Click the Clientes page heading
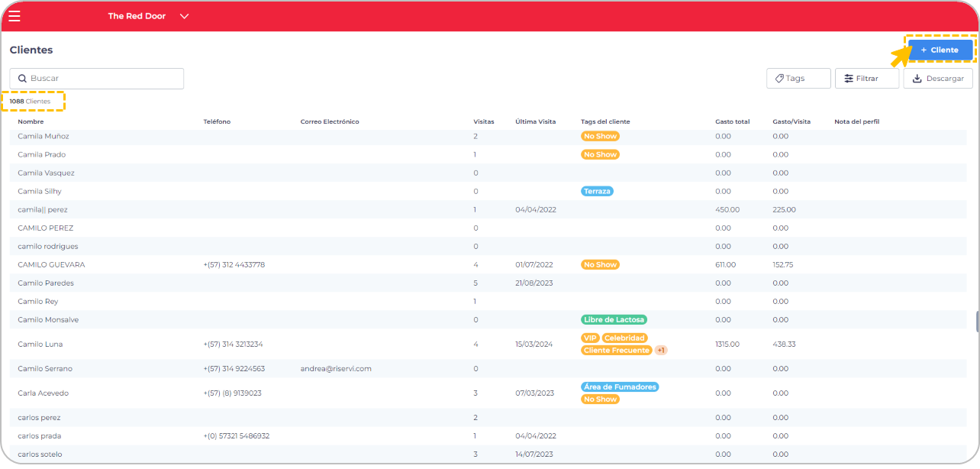This screenshot has height=469, width=980. pos(31,50)
